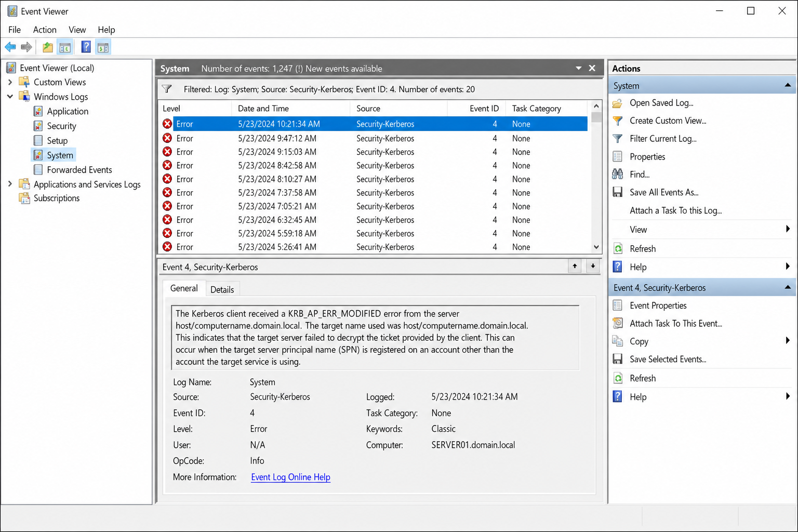Sort by the Level column header
Viewport: 798px width, 532px height.
[195, 108]
